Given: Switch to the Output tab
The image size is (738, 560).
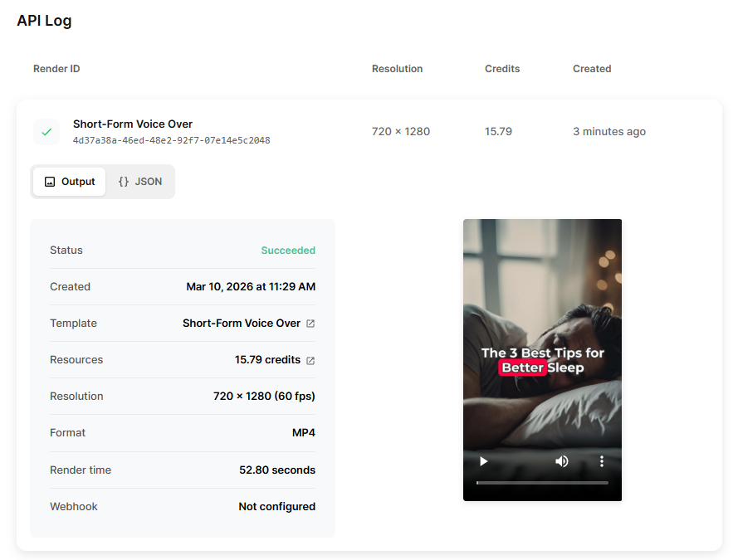Looking at the screenshot, I should [x=70, y=182].
